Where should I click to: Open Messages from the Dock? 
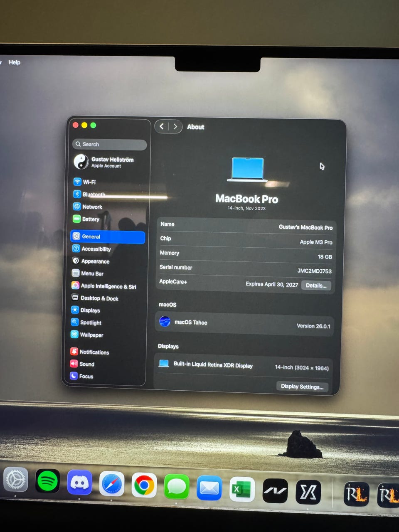coord(177,487)
